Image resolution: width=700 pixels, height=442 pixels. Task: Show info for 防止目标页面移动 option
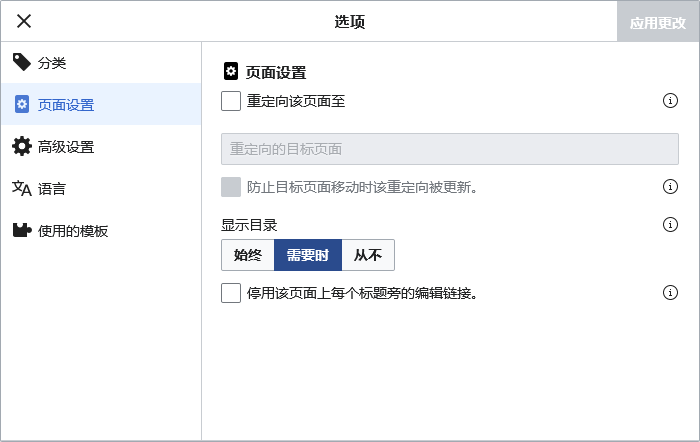pos(671,187)
